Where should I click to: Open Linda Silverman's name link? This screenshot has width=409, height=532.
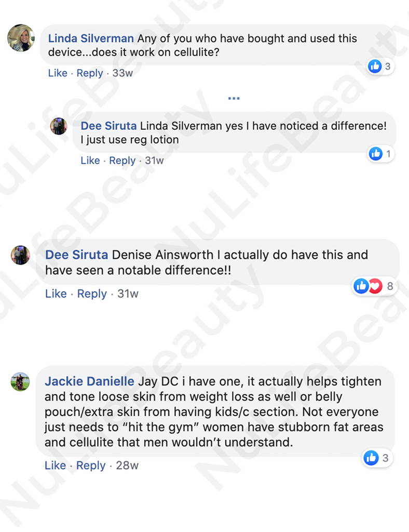pyautogui.click(x=91, y=38)
